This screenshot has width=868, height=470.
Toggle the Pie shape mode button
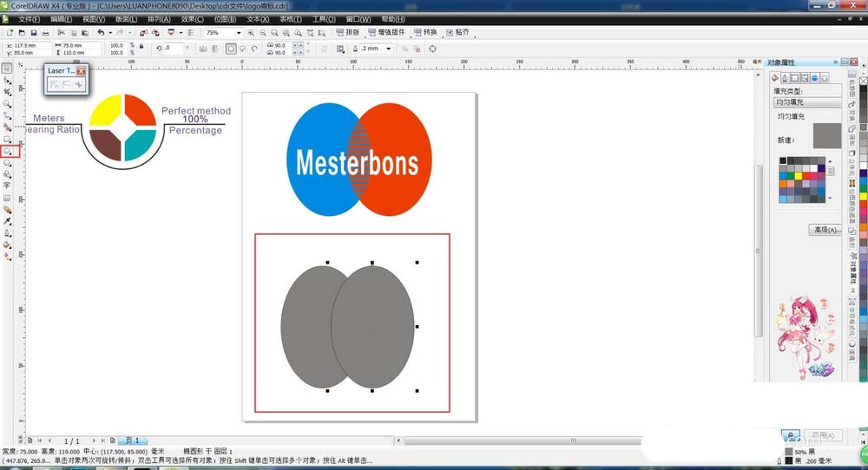[x=242, y=49]
